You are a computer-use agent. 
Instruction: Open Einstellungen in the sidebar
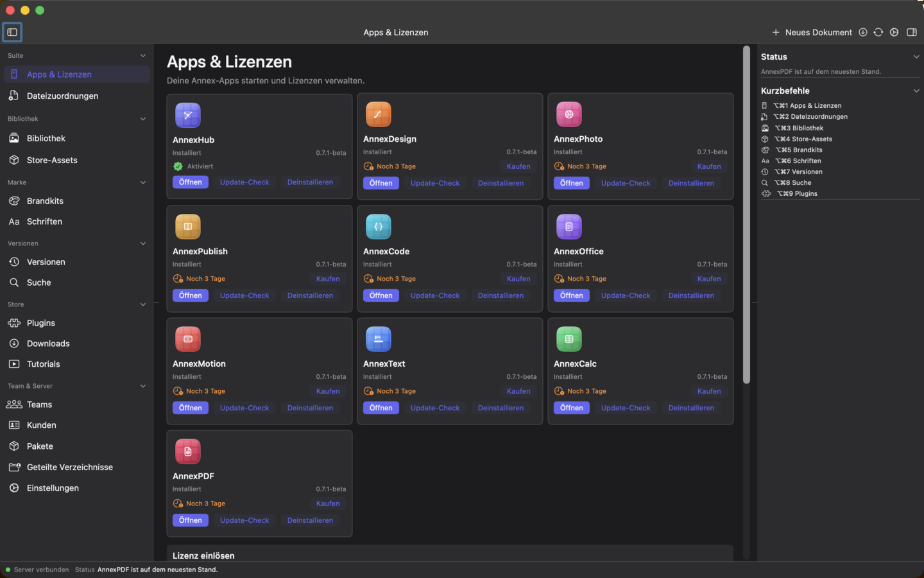[x=77, y=488]
